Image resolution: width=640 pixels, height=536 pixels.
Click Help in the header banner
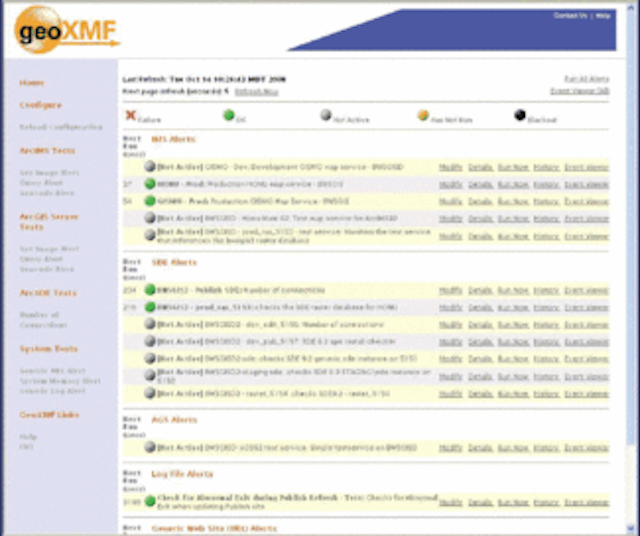[x=602, y=16]
